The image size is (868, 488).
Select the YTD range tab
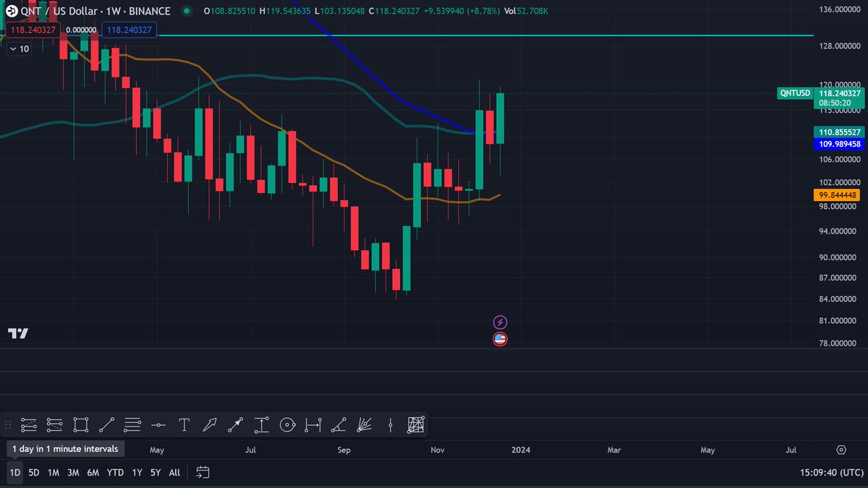click(x=114, y=472)
